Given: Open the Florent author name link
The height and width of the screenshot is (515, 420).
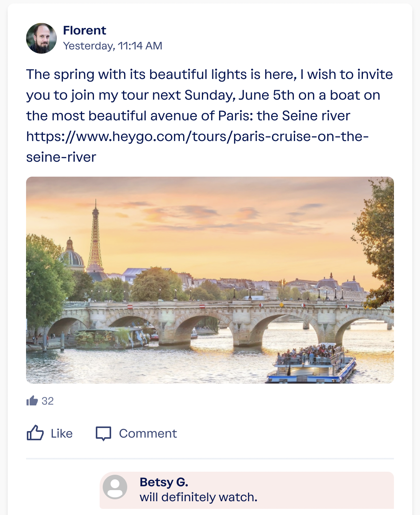Looking at the screenshot, I should (84, 30).
